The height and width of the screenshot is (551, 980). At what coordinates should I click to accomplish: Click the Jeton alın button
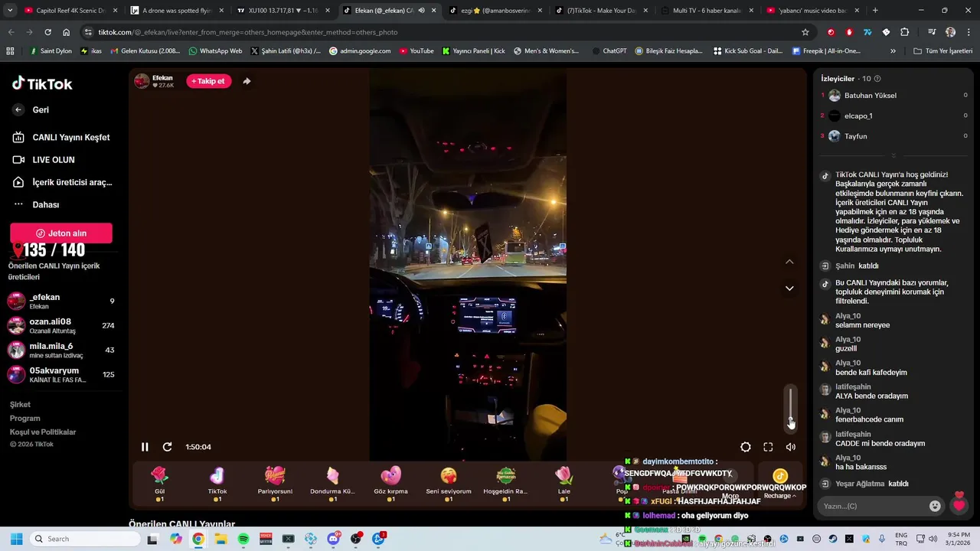tap(61, 233)
